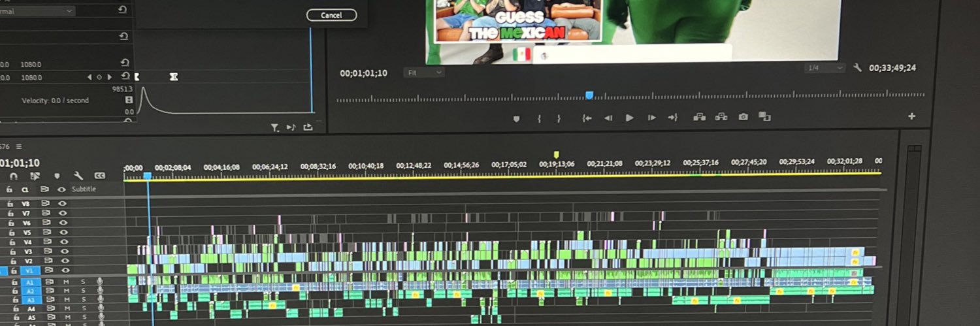Open Program Monitor settings wrench
This screenshot has width=980, height=326.
pos(858,67)
